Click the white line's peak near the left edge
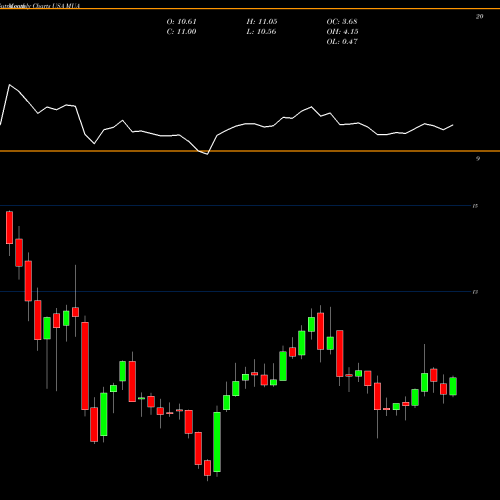500x500 pixels. click(x=9, y=85)
